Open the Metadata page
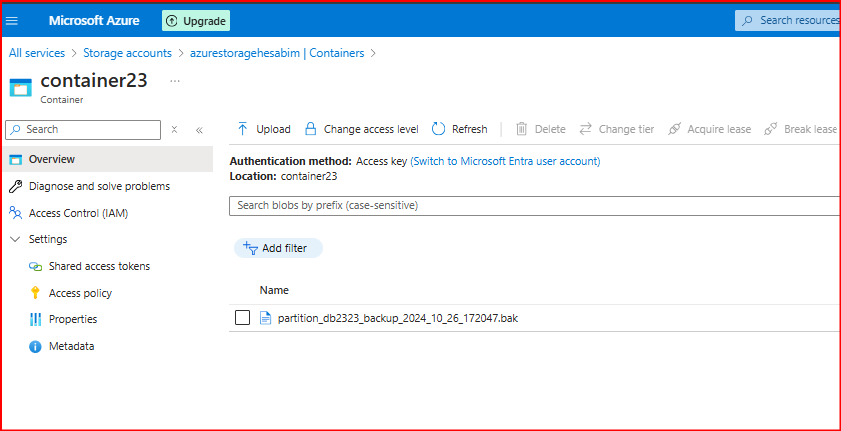Viewport: 841px width, 431px height. [71, 346]
